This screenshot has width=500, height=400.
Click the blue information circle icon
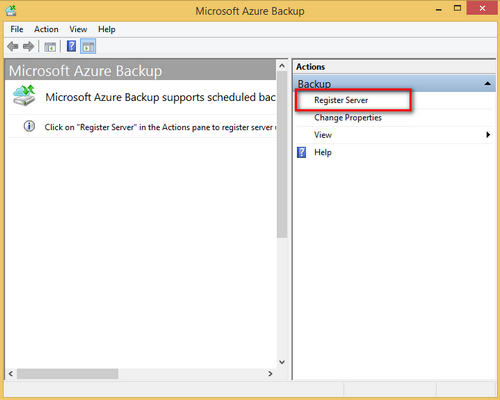(29, 126)
